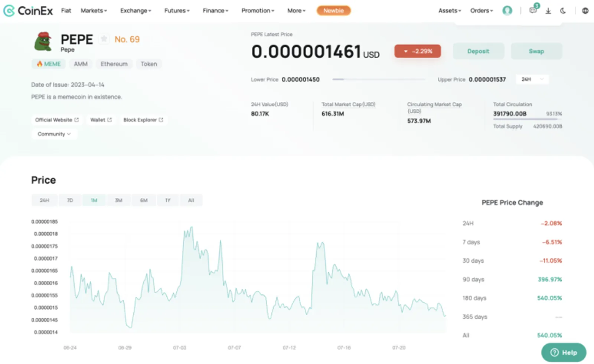Toggle dark mode moon icon
594x364 pixels.
click(x=563, y=11)
